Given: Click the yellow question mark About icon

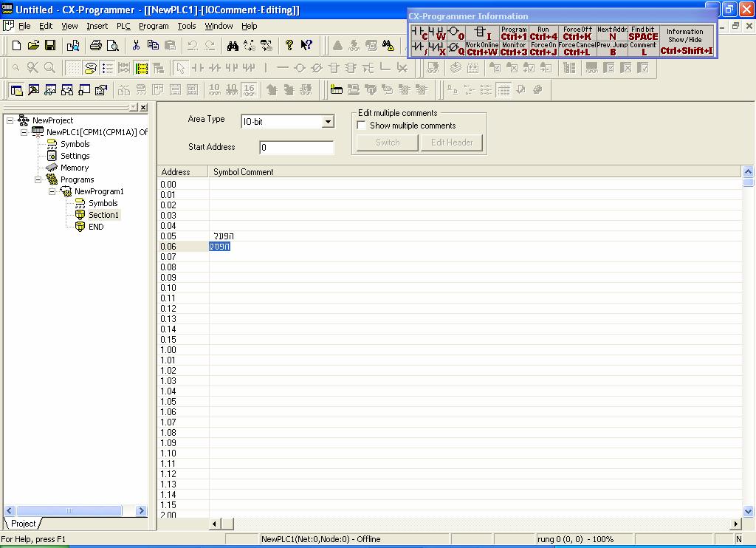Looking at the screenshot, I should tap(289, 45).
